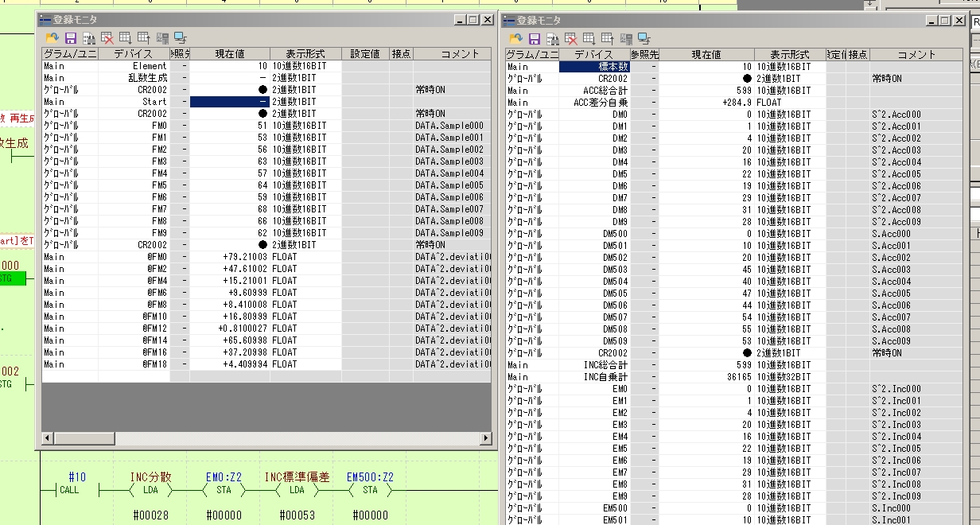Delete row (red X grid) icon, right 登録モニタ
The height and width of the screenshot is (525, 980).
click(x=570, y=38)
